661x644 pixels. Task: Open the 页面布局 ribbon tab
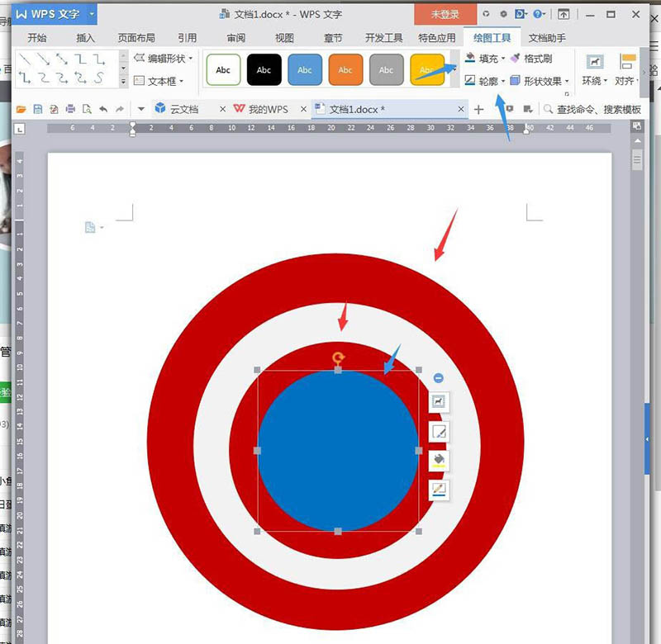pos(136,38)
